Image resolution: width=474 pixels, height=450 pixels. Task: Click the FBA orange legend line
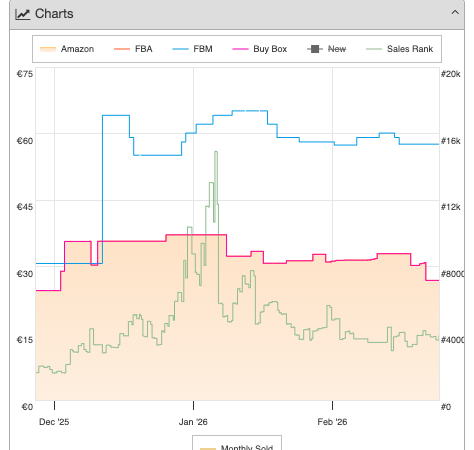coord(122,49)
